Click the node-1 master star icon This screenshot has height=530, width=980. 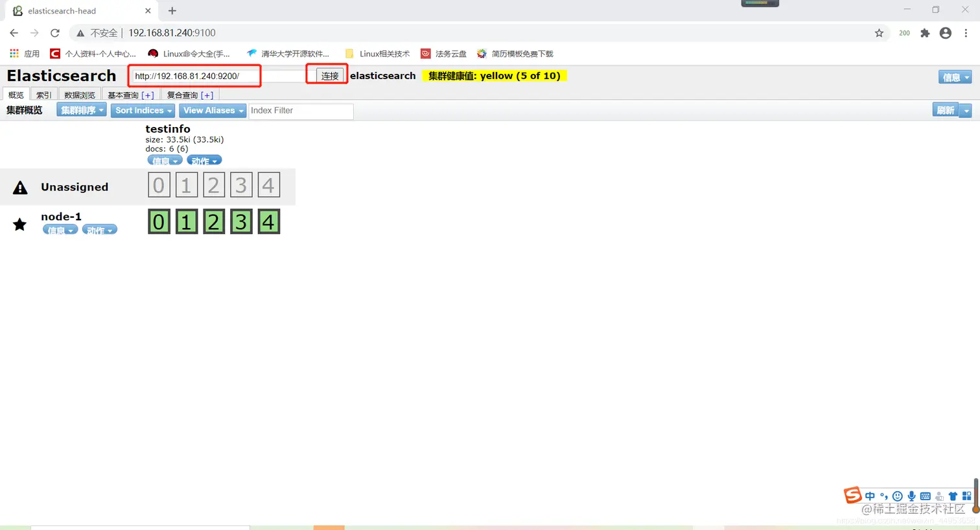click(20, 224)
